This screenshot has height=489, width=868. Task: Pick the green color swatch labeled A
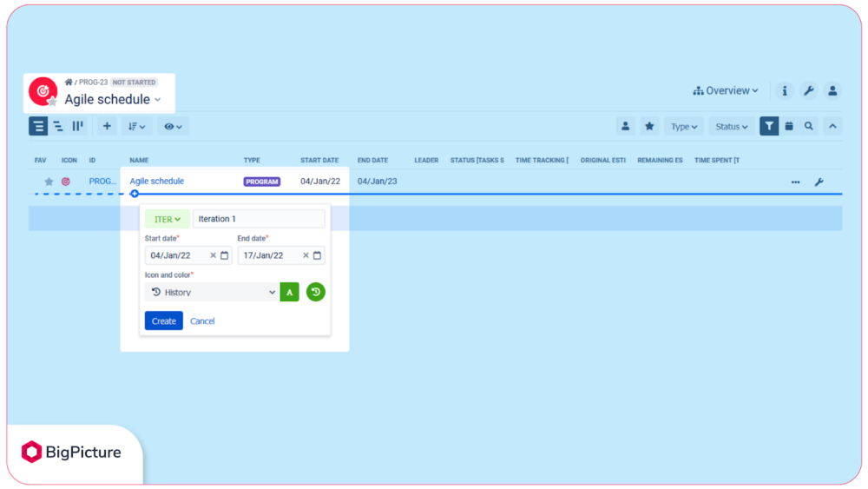(x=289, y=293)
